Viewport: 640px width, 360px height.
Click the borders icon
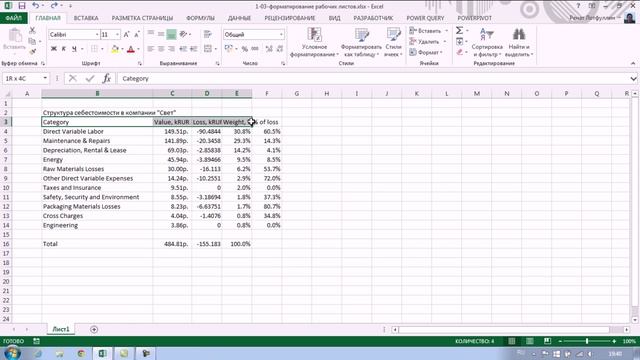pyautogui.click(x=94, y=49)
